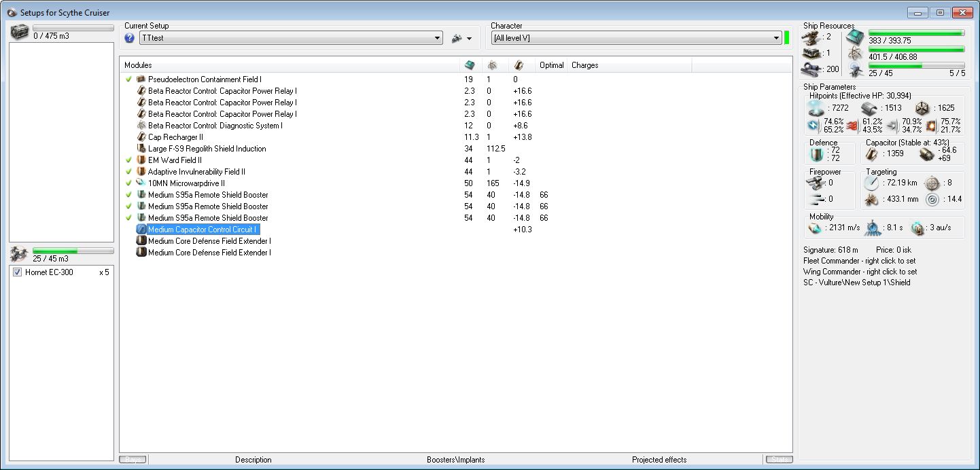980x470 pixels.
Task: Click the turret hardpoints icon in Ship Resources
Action: coord(811,37)
